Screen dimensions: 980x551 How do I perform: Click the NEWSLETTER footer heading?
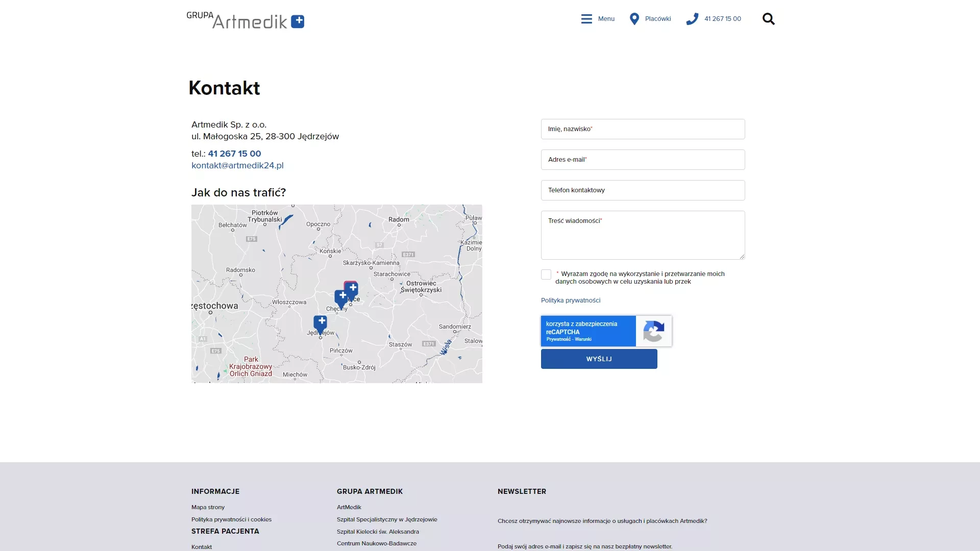(522, 491)
